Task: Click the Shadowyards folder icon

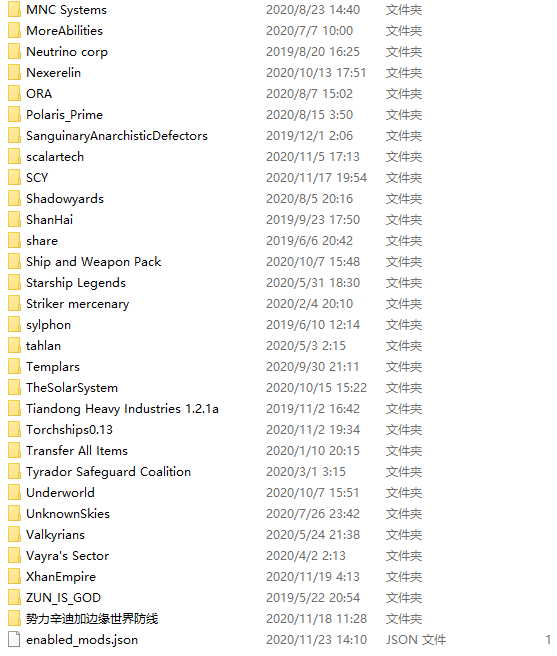Action: 14,198
